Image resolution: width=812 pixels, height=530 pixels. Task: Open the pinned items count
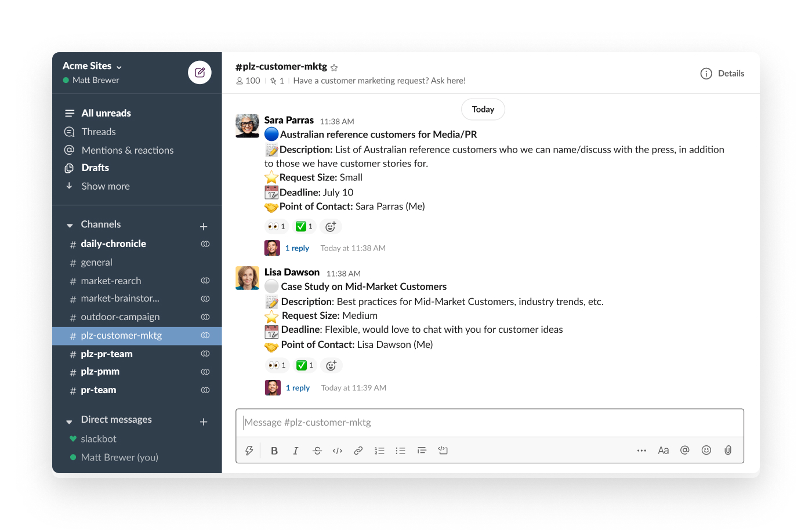click(x=277, y=81)
